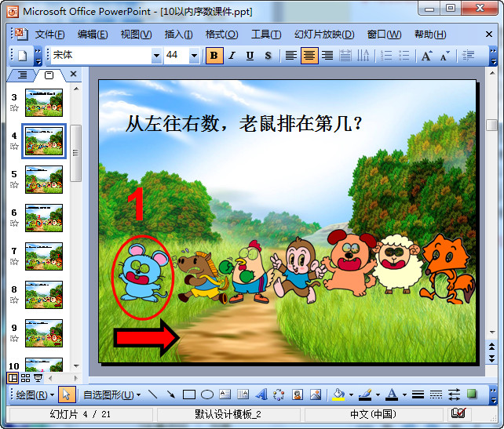
Task: Open the font name dropdown
Action: [156, 56]
